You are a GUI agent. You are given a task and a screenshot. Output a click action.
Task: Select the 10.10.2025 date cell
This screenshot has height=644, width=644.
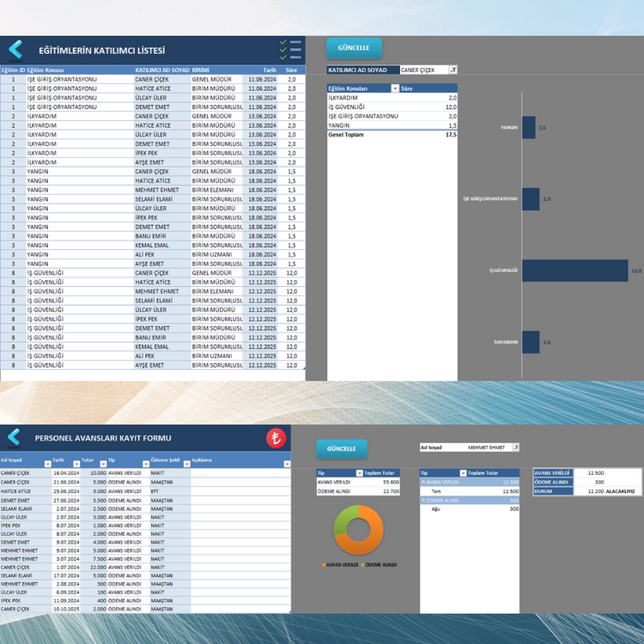(x=66, y=609)
